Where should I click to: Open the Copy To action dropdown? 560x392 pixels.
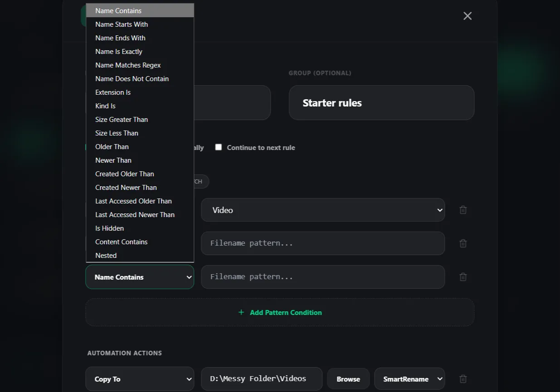click(140, 379)
